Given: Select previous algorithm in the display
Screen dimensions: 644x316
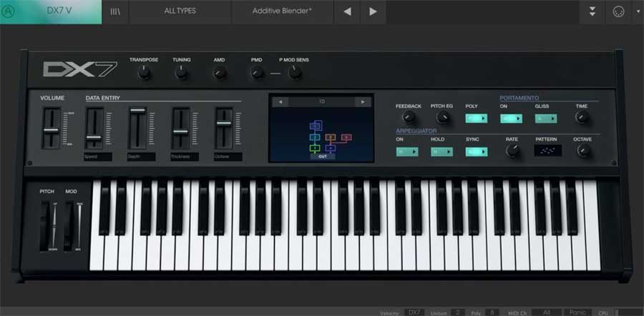Looking at the screenshot, I should click(280, 102).
